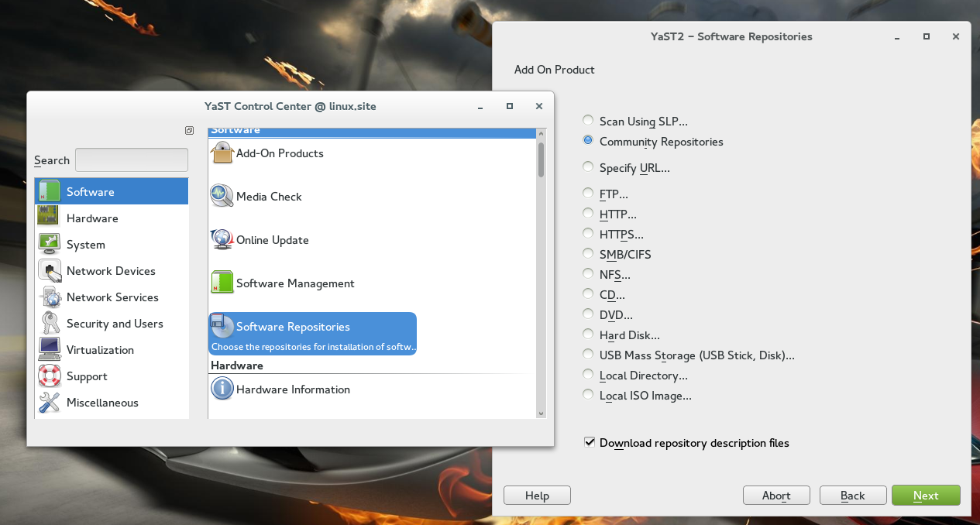
Task: Launch the Online Update globe icon
Action: 222,239
